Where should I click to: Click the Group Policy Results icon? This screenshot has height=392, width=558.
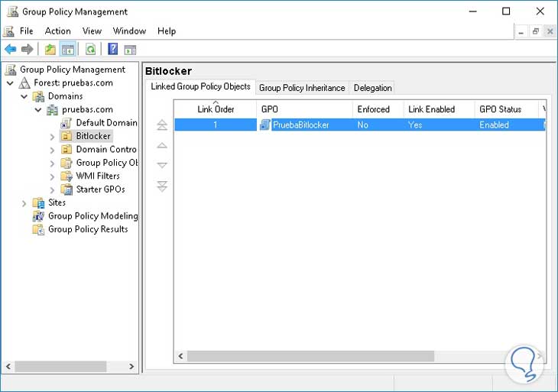pos(38,229)
